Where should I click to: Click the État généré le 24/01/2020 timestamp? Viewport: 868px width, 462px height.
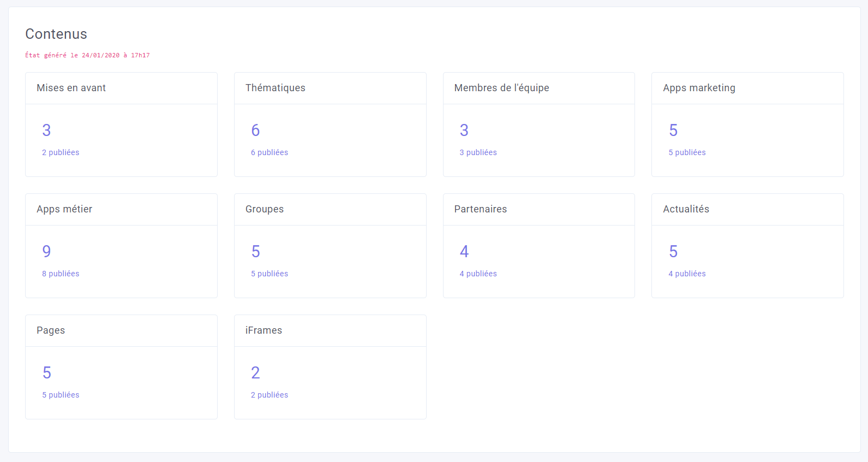pos(87,55)
